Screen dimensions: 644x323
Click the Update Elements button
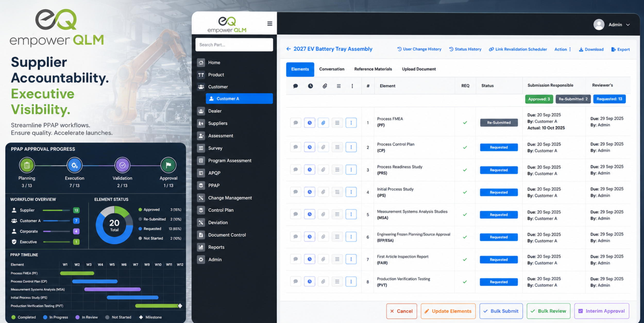[448, 311]
